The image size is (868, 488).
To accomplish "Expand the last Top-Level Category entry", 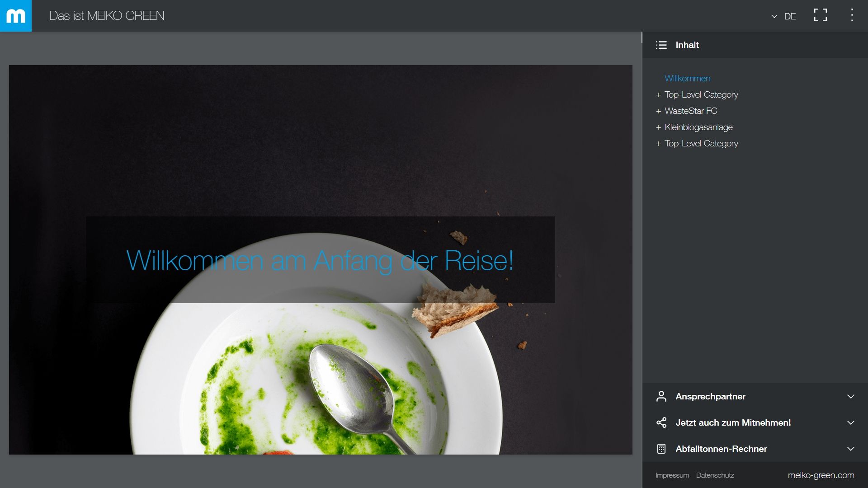I will coord(658,144).
